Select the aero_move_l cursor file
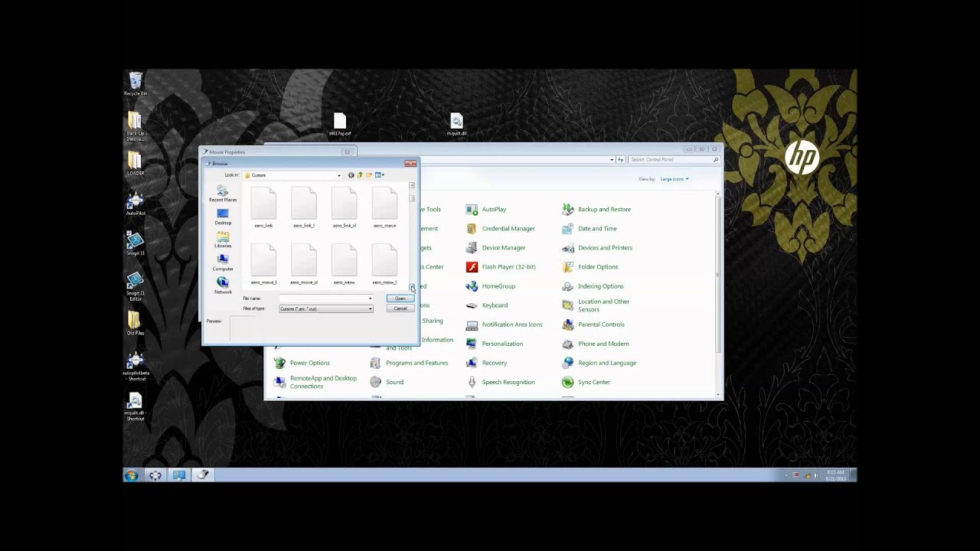The height and width of the screenshot is (551, 980). (263, 265)
